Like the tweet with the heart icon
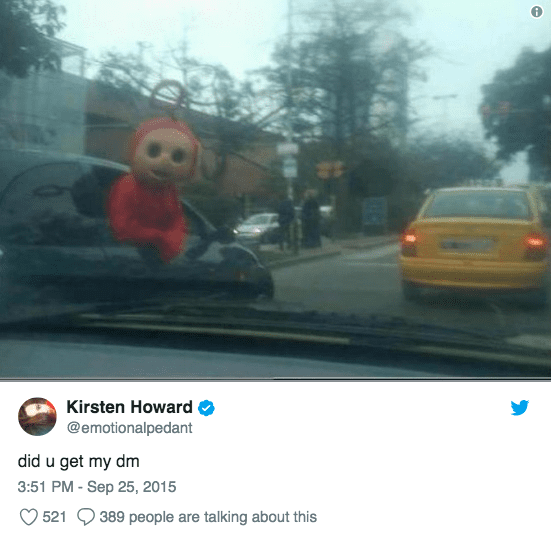This screenshot has height=536, width=551. coord(28,517)
